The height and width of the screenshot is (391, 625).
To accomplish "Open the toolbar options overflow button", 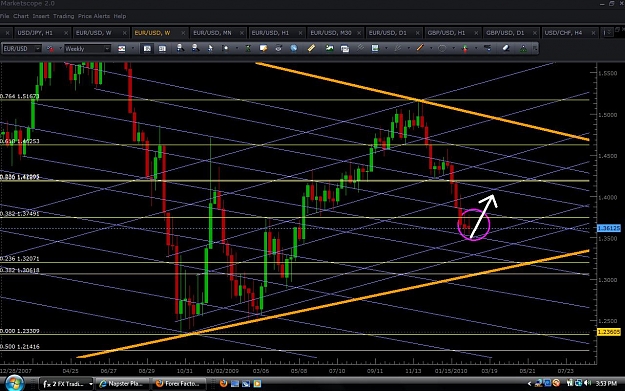I will tap(535, 49).
